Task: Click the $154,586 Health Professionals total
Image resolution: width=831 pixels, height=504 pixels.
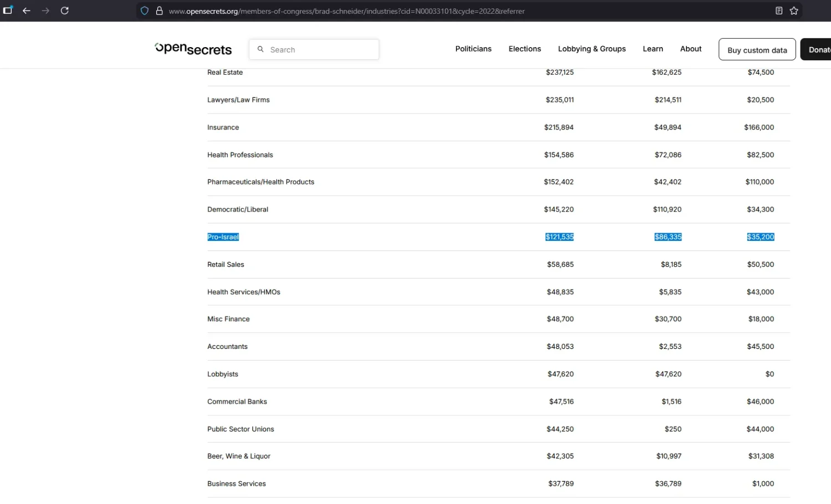Action: tap(559, 155)
